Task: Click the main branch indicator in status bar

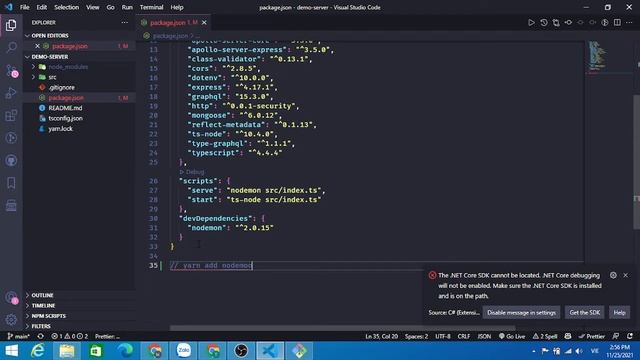Action: [x=19, y=336]
